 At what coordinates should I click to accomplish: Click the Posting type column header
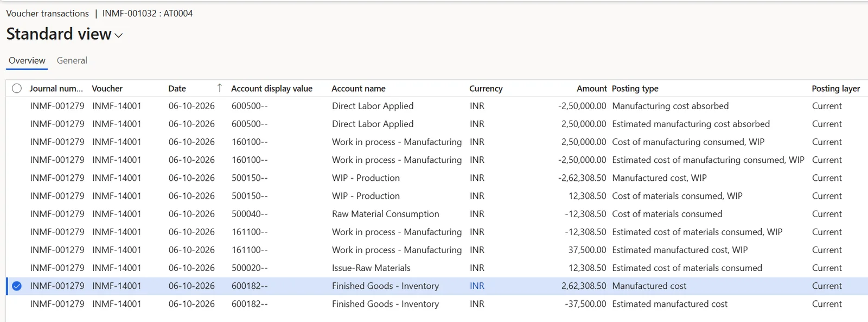click(635, 89)
